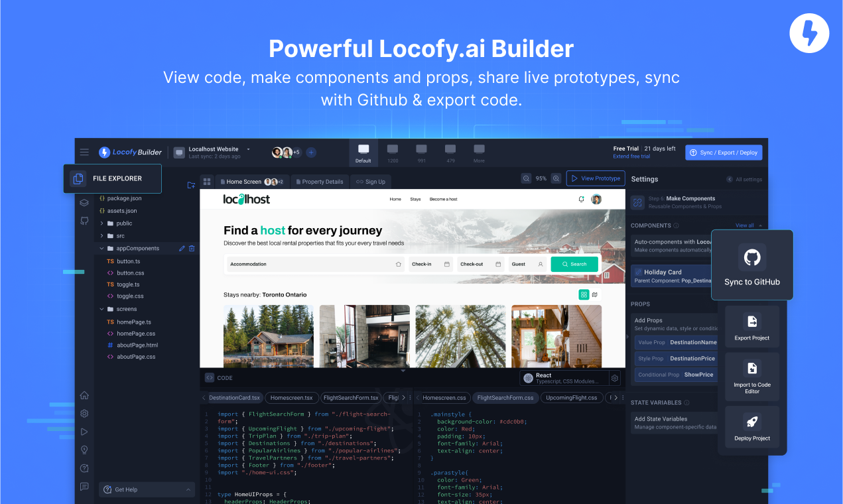This screenshot has width=843, height=504.
Task: Open framework settings gear next to React
Action: coord(615,378)
